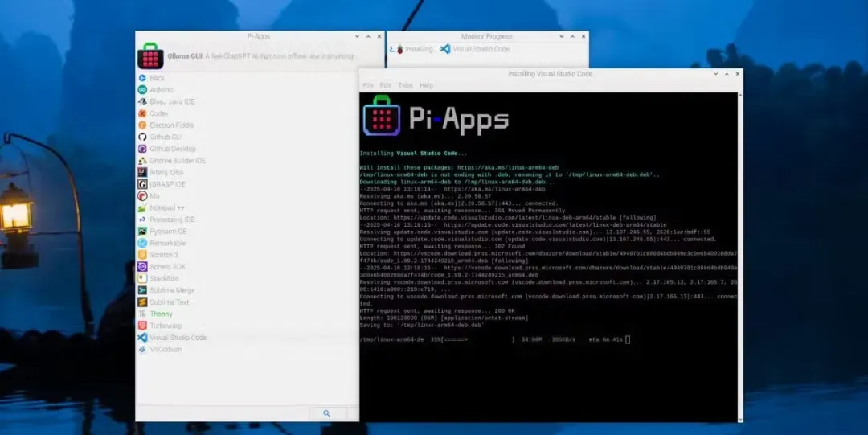Click 'Visual Studio Code' label in Monitor Progress
The width and height of the screenshot is (868, 435).
tap(481, 49)
